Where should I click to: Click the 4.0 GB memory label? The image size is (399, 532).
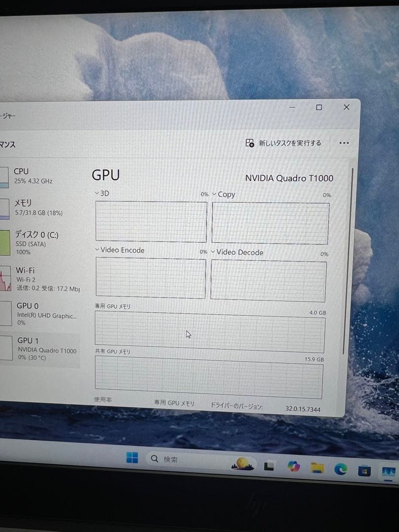coord(318,312)
